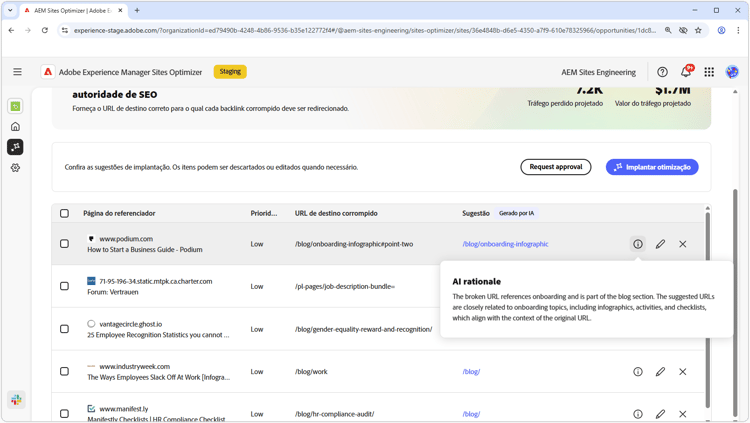Open /blog/ suggestion link in industryweek row
The height and width of the screenshot is (423, 750).
tap(471, 372)
